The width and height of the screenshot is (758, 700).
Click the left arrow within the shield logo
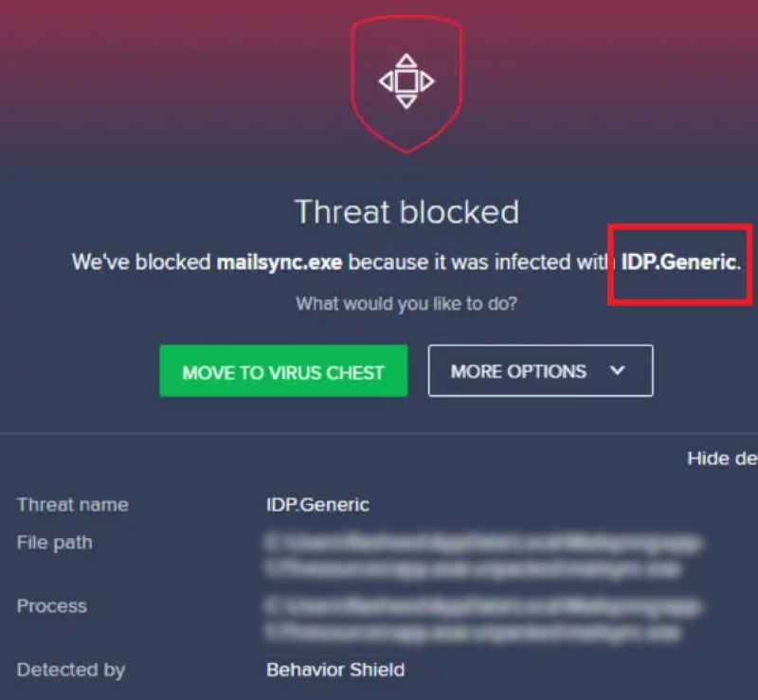pos(388,81)
